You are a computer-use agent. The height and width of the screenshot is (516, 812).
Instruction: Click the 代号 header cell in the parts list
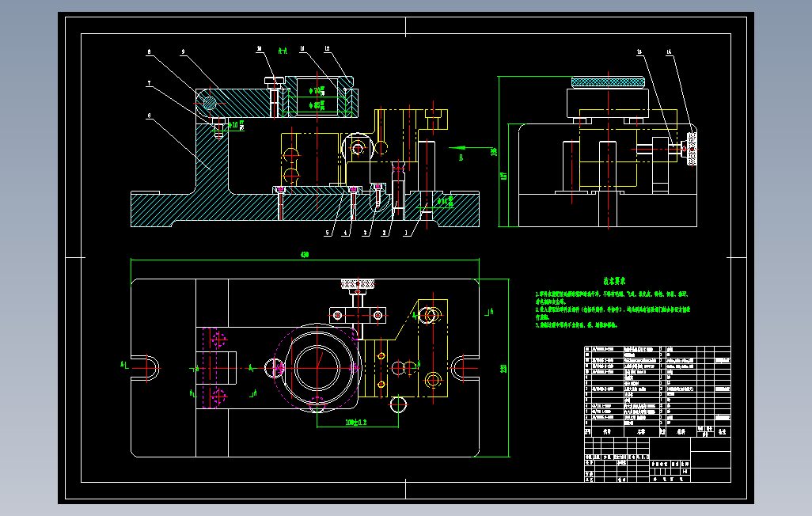tap(607, 431)
